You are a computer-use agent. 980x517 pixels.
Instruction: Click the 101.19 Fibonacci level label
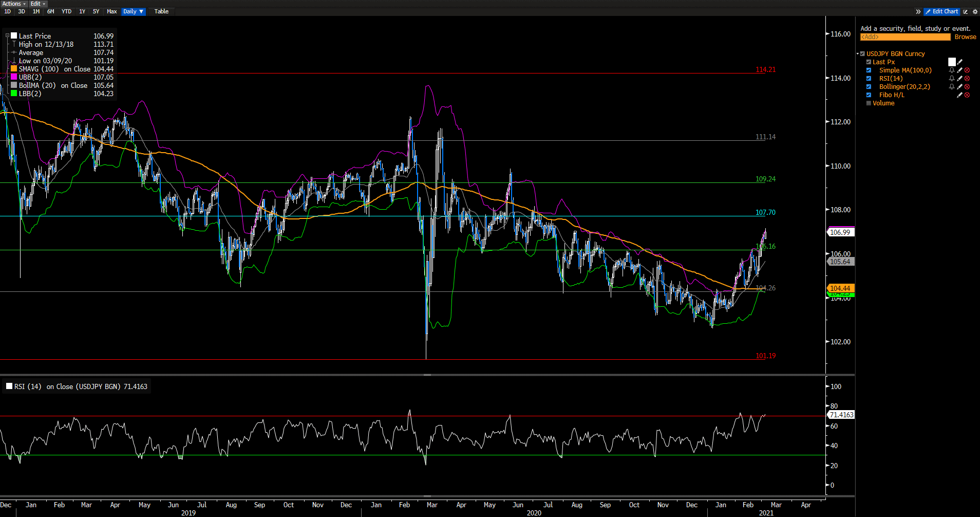(765, 356)
